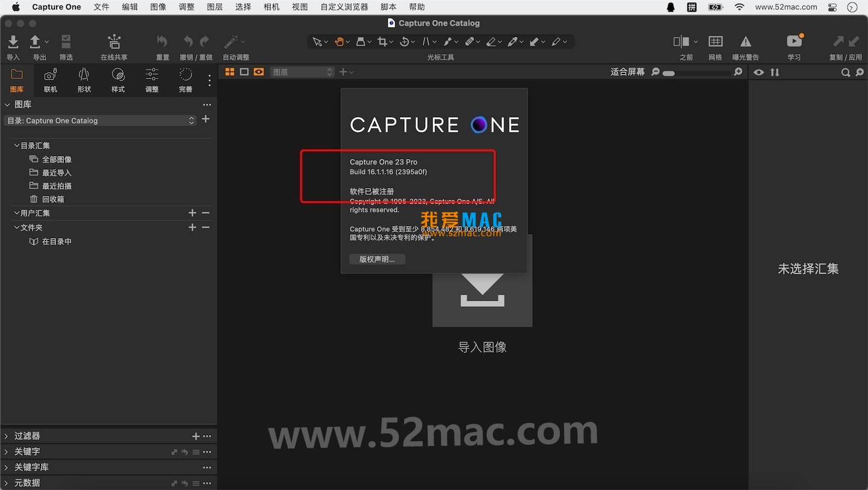Select the Pick White Balance eyedropper tool
Screen dimensions: 868x490
pyautogui.click(x=513, y=41)
